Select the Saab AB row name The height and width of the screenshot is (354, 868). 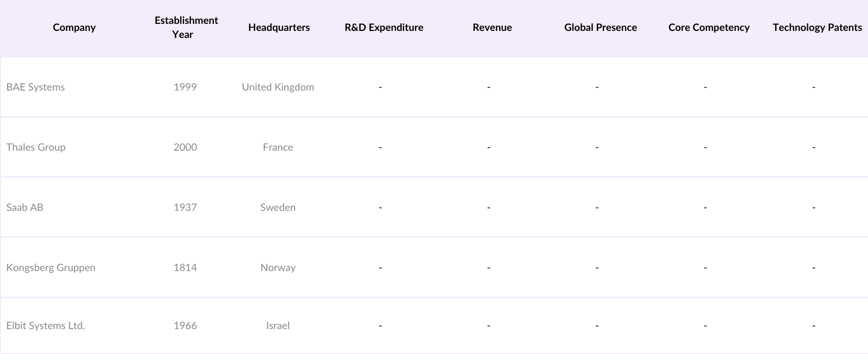(x=25, y=208)
